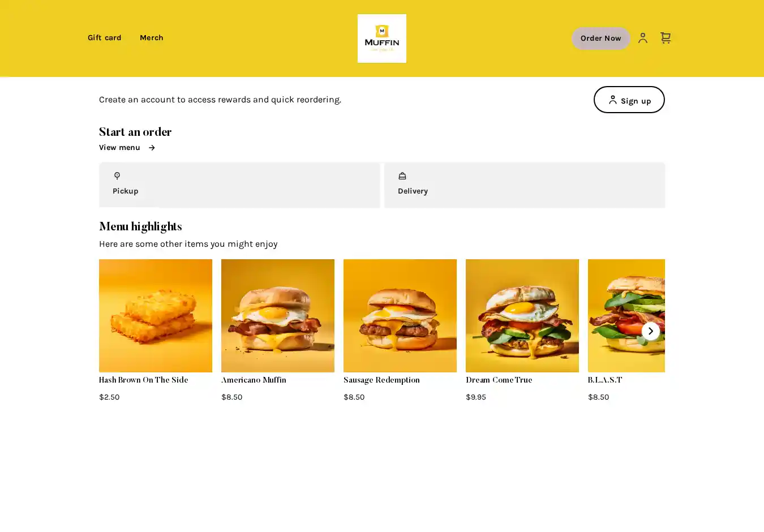Click the Sign up button
This screenshot has height=532, width=764.
629,100
